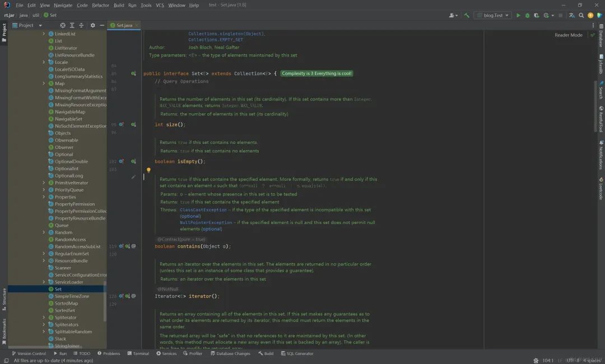The width and height of the screenshot is (605, 364).
Task: Toggle Reader Mode in the editor
Action: click(x=568, y=35)
